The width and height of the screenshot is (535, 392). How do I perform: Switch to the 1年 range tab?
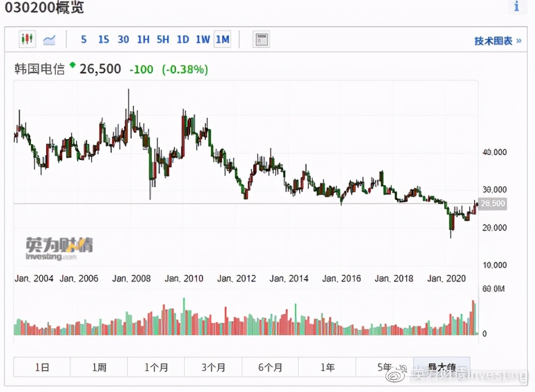327,367
